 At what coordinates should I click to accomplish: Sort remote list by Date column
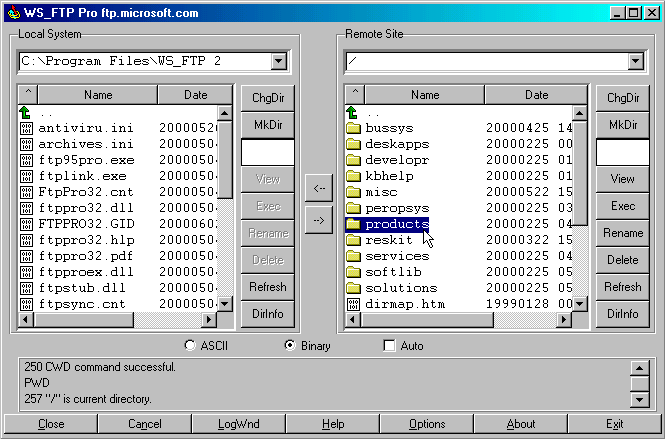point(536,95)
